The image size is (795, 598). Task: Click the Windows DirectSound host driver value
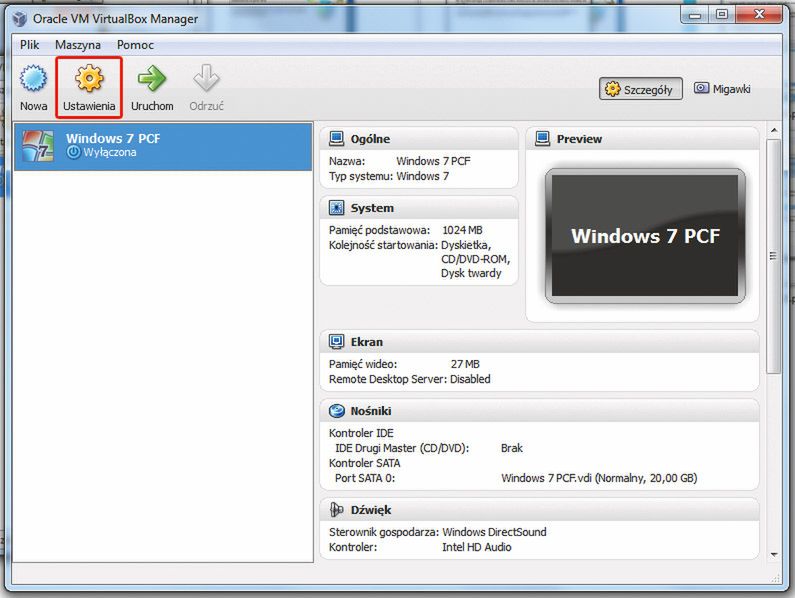494,532
